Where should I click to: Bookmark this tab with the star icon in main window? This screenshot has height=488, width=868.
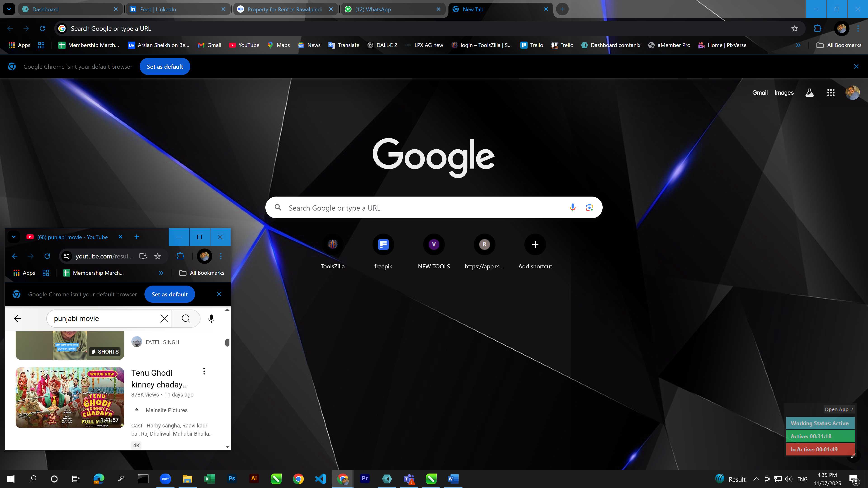coord(795,29)
